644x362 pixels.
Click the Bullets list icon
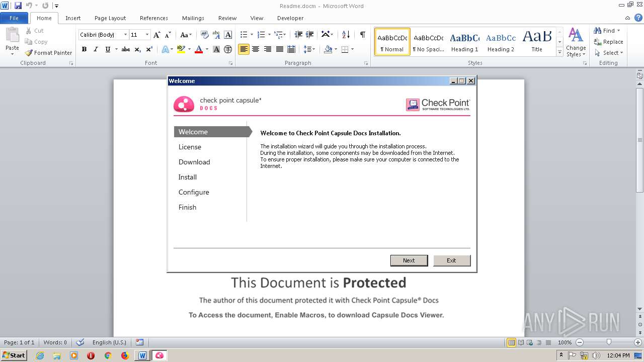pos(244,35)
